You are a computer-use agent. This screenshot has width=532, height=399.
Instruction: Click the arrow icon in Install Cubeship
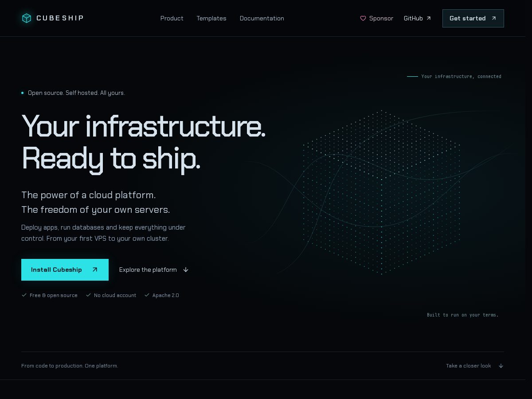(94, 270)
